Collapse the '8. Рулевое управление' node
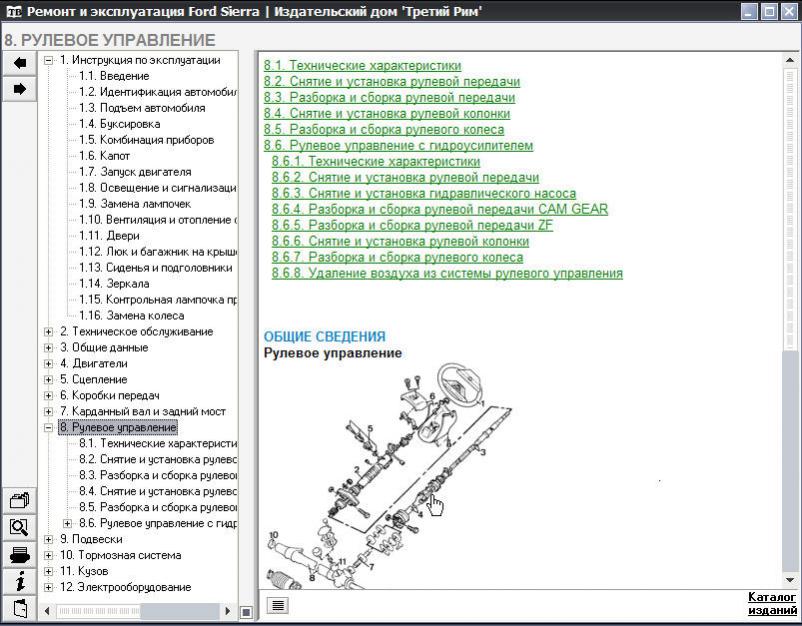The height and width of the screenshot is (626, 802). 49,428
